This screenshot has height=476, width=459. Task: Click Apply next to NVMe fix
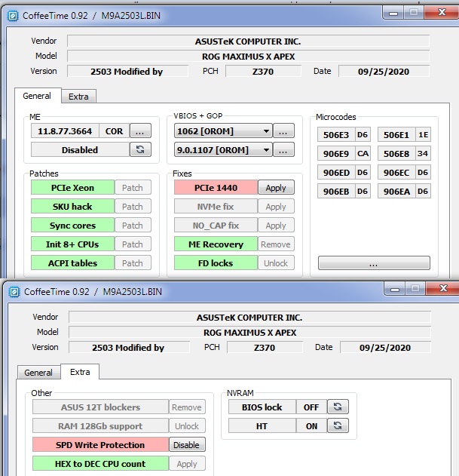point(276,207)
